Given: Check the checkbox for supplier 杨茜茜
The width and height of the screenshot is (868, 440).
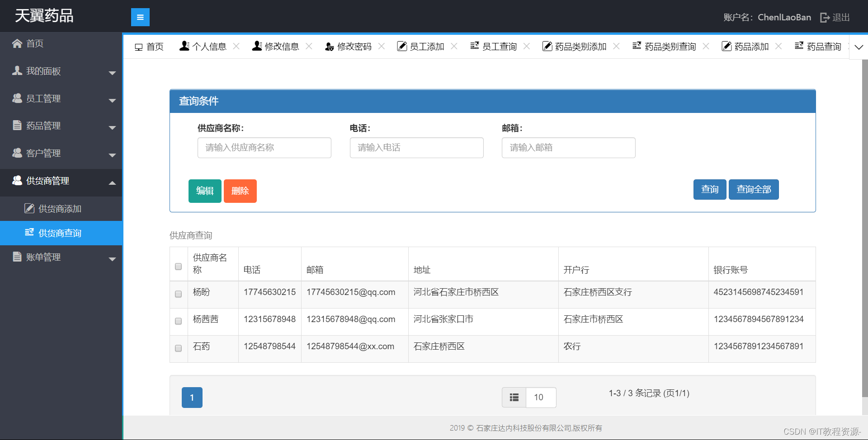Looking at the screenshot, I should (x=178, y=321).
